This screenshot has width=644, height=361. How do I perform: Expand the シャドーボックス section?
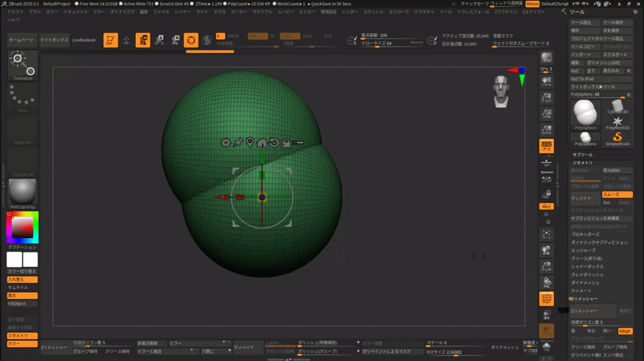587,266
